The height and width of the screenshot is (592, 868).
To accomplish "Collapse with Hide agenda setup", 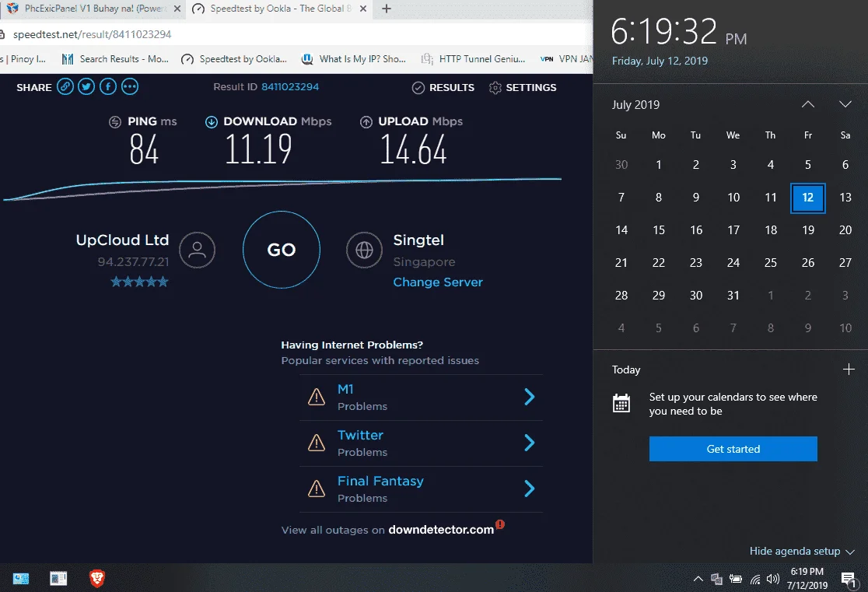I will point(802,551).
